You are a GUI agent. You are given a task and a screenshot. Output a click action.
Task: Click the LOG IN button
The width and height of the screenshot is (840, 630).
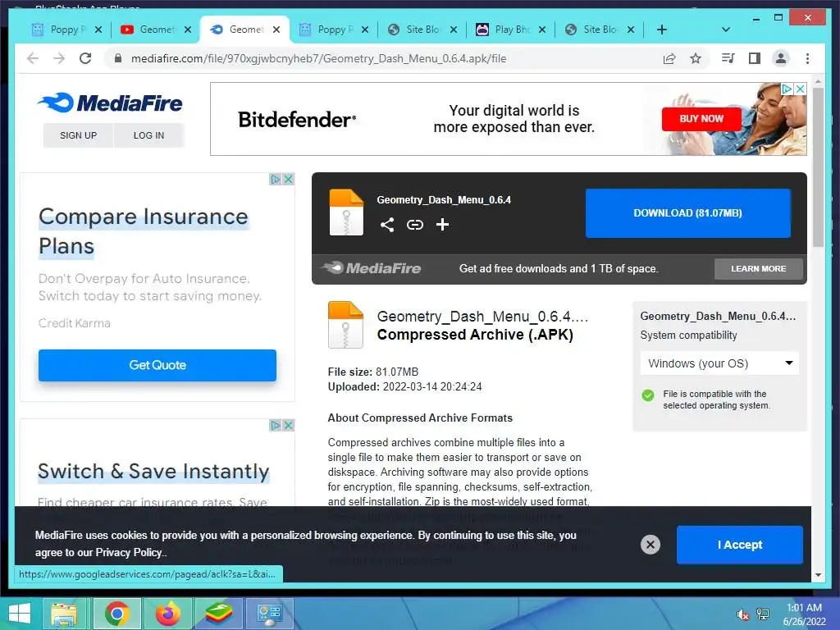(x=149, y=135)
